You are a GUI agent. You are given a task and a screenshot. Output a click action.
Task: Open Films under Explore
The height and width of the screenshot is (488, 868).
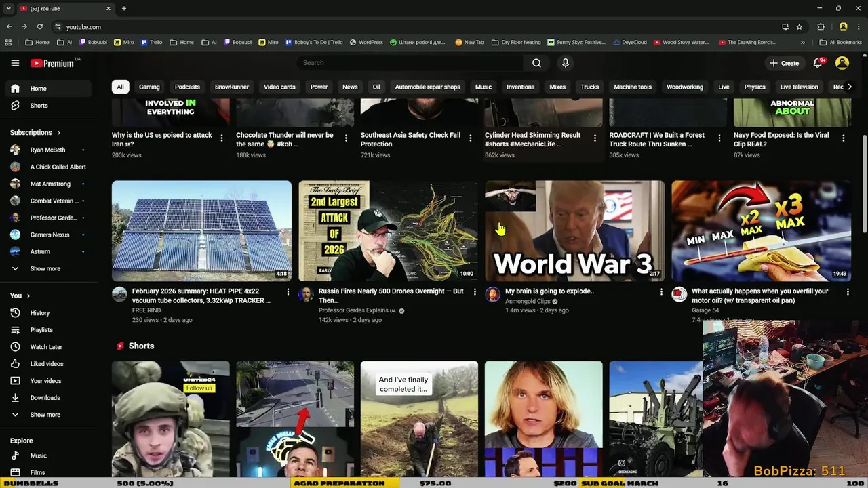point(47,472)
